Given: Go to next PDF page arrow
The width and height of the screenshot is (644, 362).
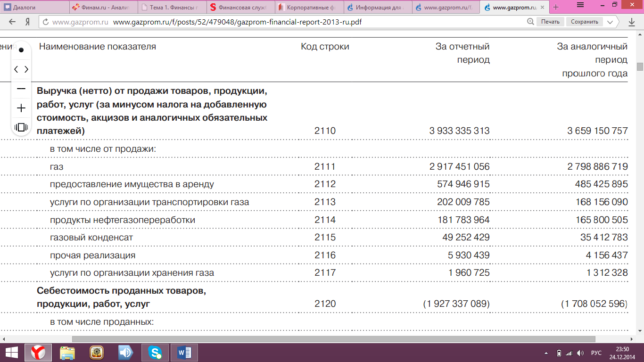Looking at the screenshot, I should [26, 69].
